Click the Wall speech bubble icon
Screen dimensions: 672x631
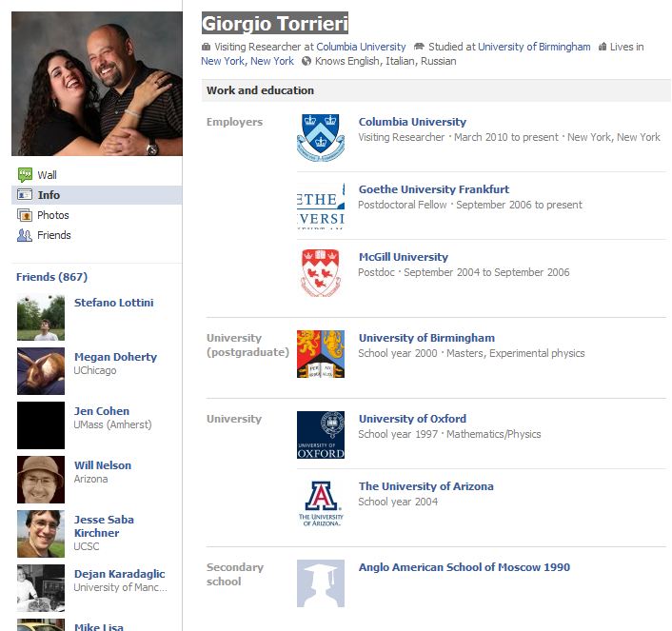25,175
